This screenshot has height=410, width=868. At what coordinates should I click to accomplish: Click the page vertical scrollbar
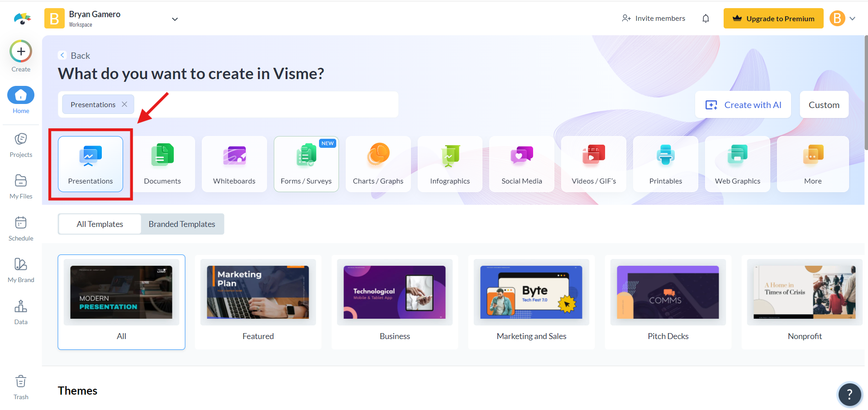coord(866,93)
